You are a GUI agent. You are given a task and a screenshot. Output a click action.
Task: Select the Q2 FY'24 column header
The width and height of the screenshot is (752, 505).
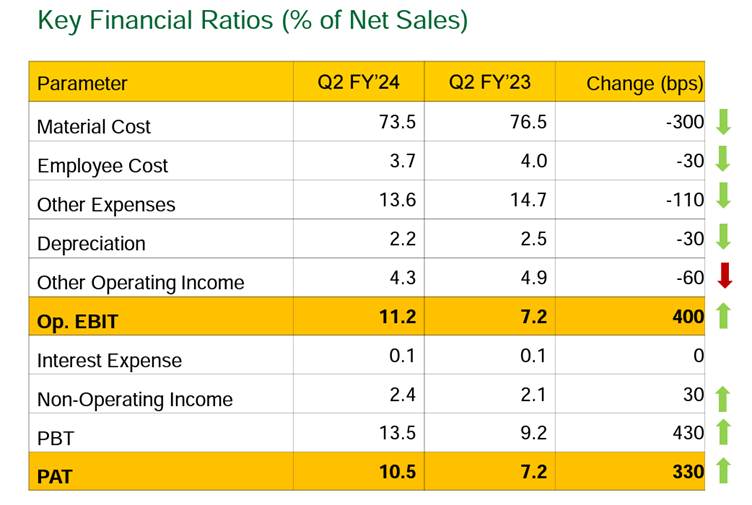(359, 84)
